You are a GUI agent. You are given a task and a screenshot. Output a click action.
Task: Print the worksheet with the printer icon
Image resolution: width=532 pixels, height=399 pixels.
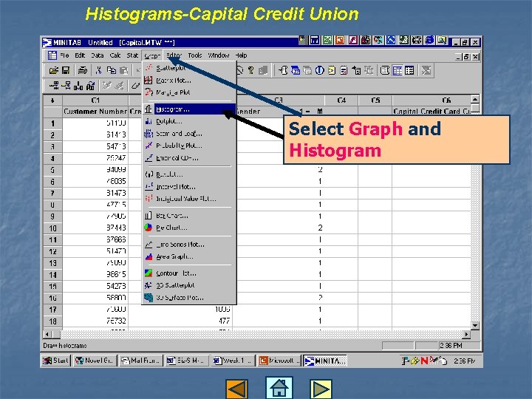83,71
